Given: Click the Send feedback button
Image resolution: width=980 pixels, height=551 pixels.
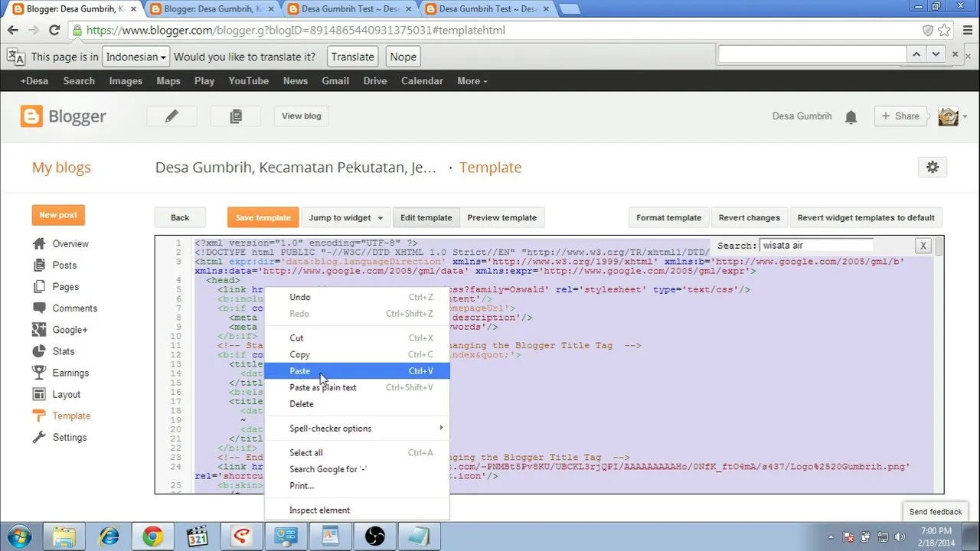Looking at the screenshot, I should 935,511.
